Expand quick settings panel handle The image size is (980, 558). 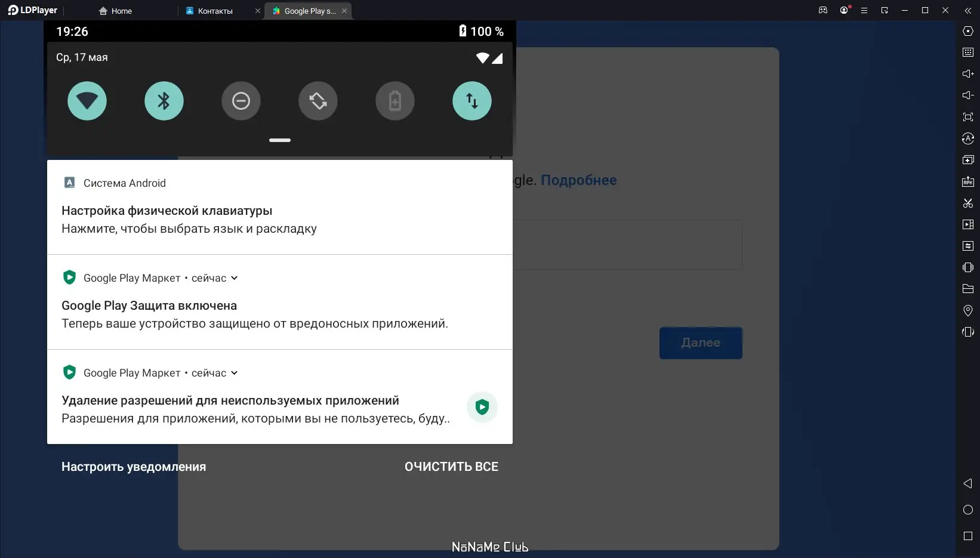coord(280,140)
